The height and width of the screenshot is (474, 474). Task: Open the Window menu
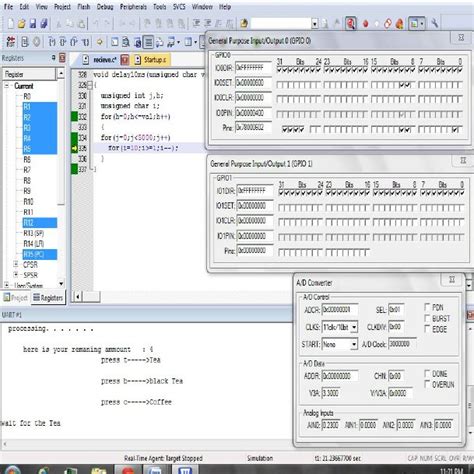click(x=202, y=7)
